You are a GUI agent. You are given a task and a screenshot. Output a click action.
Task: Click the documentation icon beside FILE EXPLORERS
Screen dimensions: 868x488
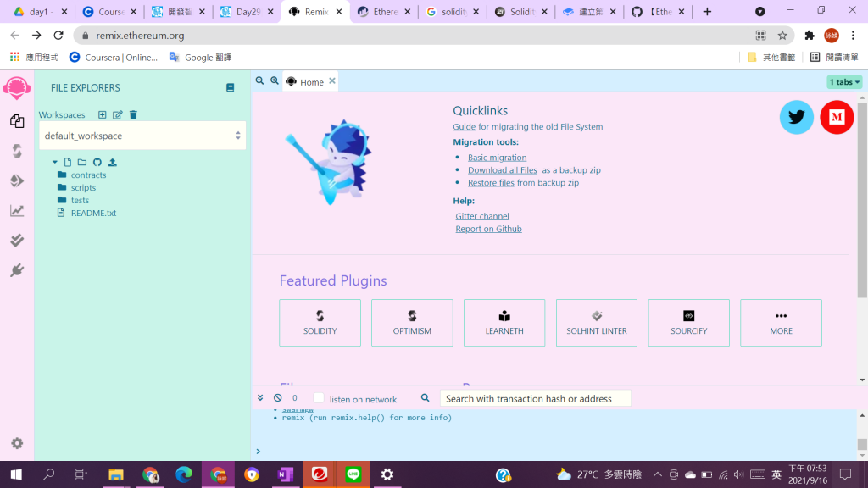[231, 87]
